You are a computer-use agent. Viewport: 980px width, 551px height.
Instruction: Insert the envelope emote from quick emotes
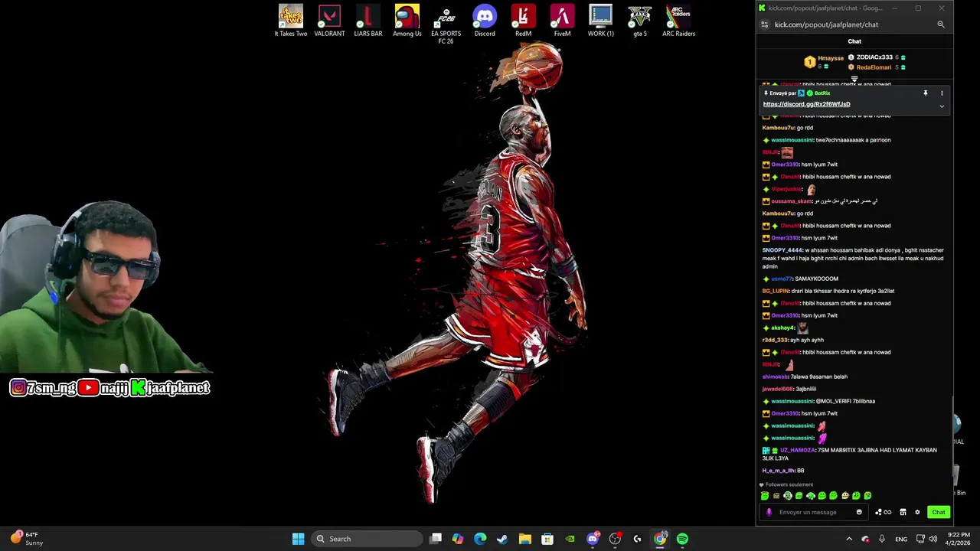coord(776,496)
